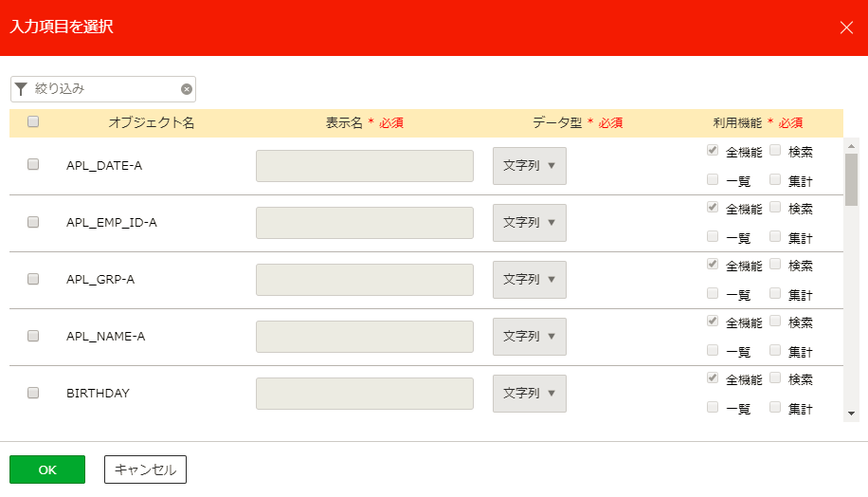Enable 検索 checkbox for APL_DATE-A

click(775, 150)
